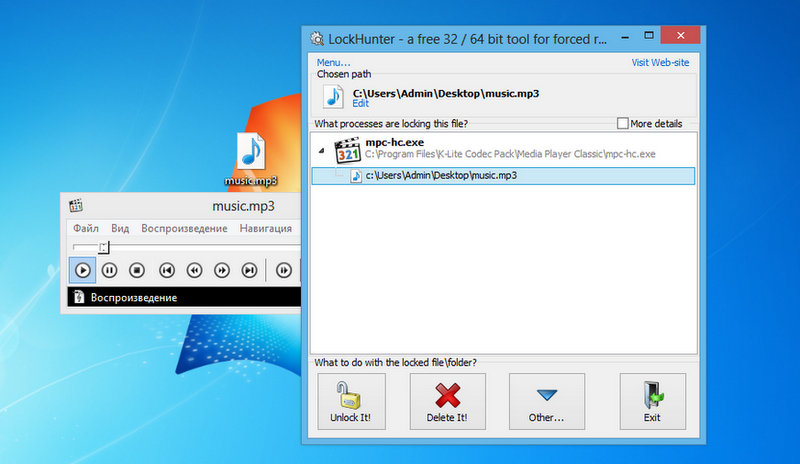Select the music.mp3 desktop file icon
800x464 pixels.
coord(251,159)
